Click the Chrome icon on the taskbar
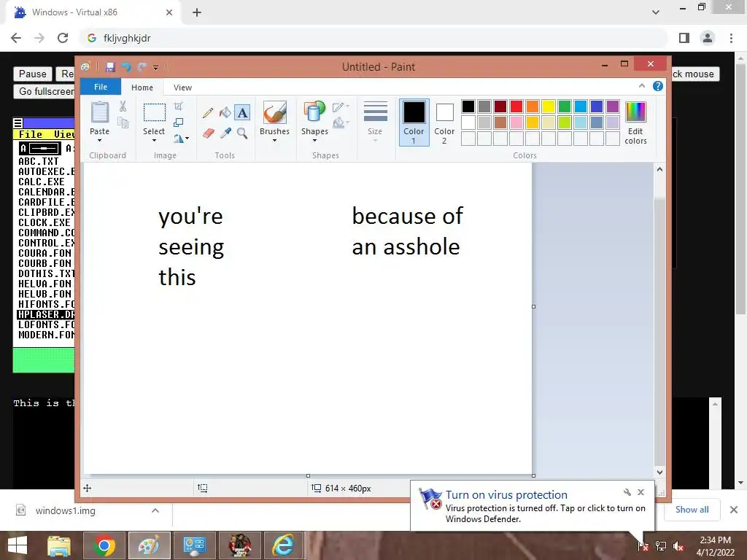The height and width of the screenshot is (560, 747). (x=104, y=545)
